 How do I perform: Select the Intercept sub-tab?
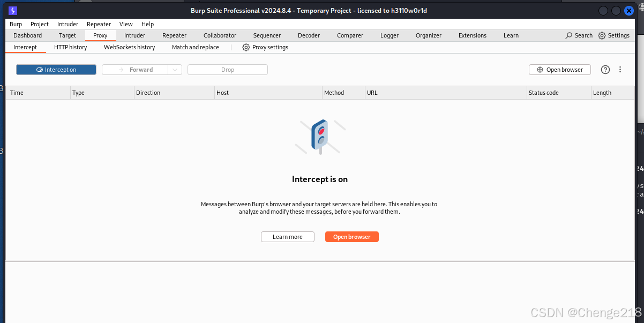point(25,47)
